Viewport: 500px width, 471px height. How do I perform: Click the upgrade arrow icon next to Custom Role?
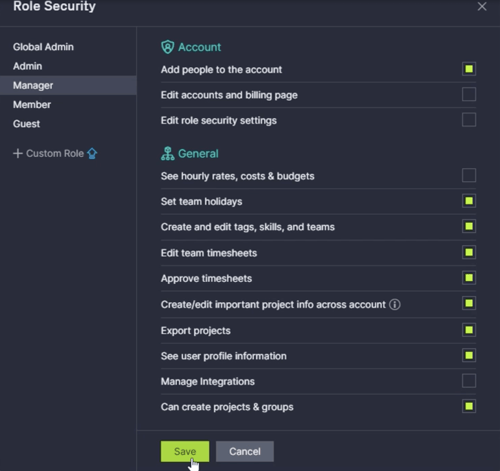[92, 153]
